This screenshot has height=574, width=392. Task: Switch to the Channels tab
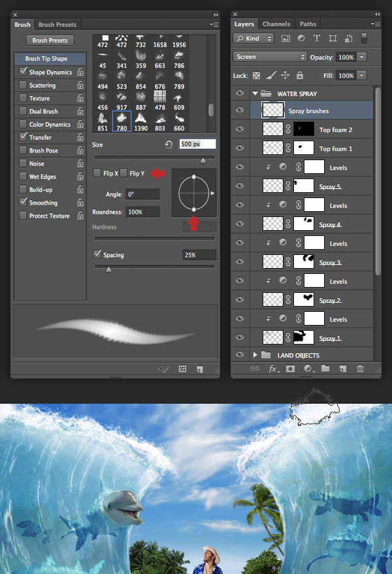(x=276, y=24)
